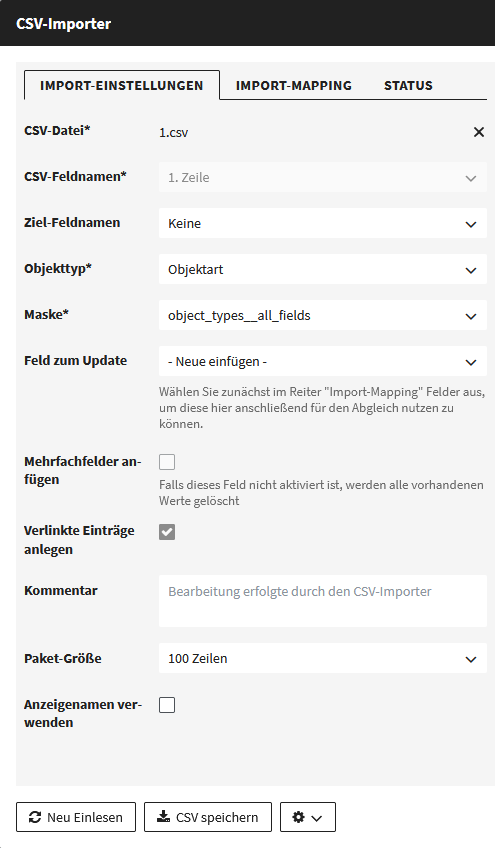Enable Anzeigenamen verwenden checkbox
The height and width of the screenshot is (848, 495).
coord(167,705)
